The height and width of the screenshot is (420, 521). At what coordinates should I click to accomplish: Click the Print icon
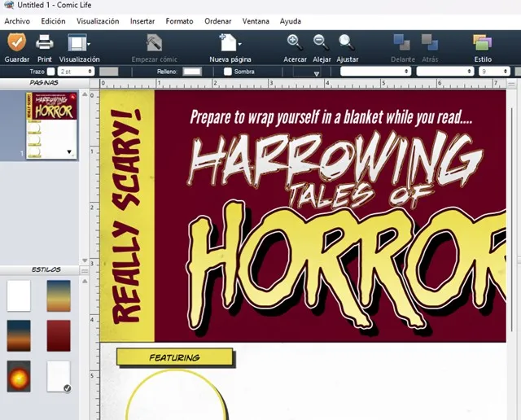[45, 42]
